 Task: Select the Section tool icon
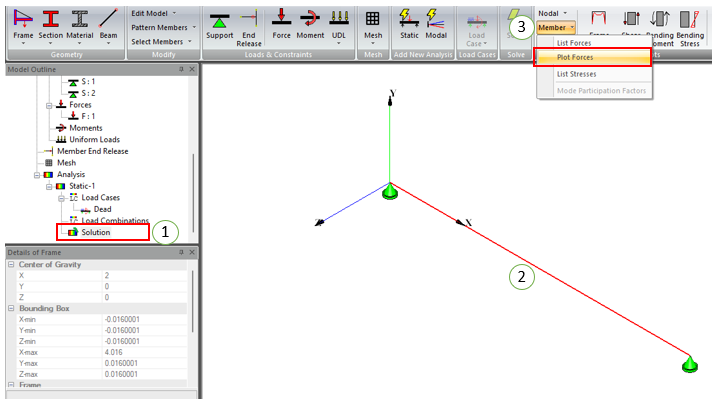point(50,24)
